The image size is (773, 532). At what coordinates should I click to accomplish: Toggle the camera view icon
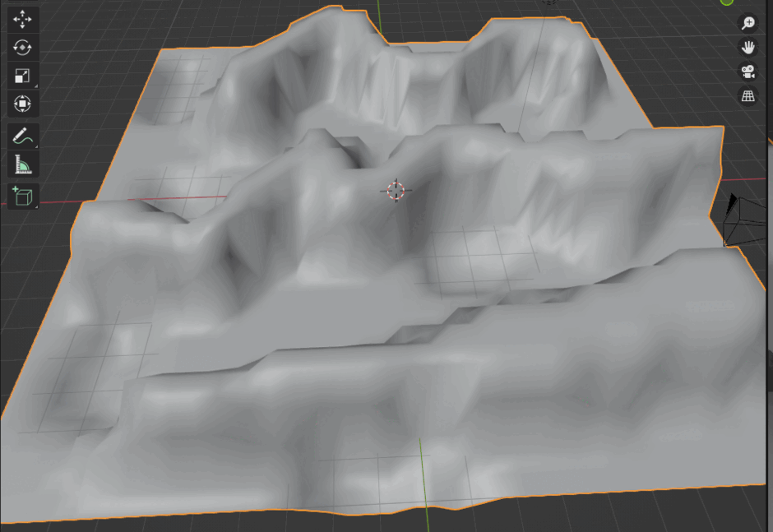(x=748, y=72)
